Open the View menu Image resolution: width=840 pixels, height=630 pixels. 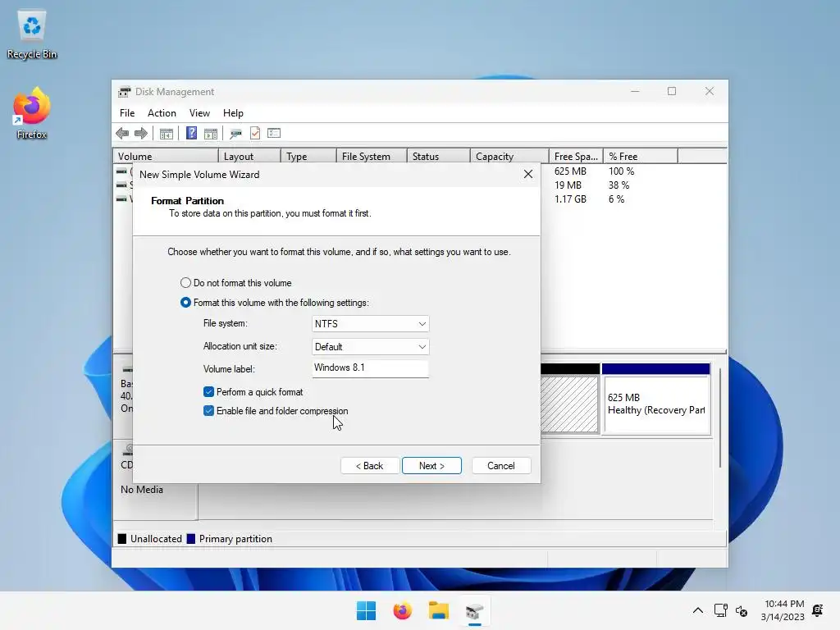click(199, 113)
